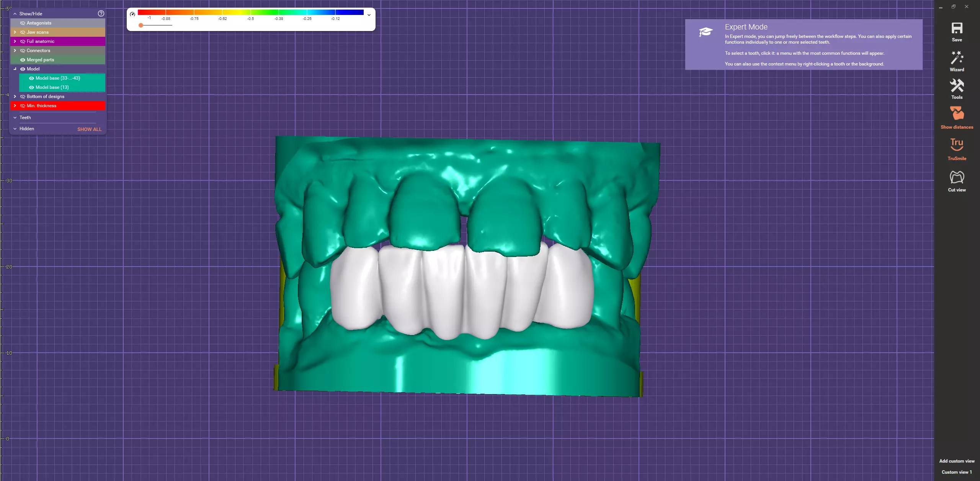Click the distance scale slider handle
This screenshot has width=980, height=481.
pos(141,25)
